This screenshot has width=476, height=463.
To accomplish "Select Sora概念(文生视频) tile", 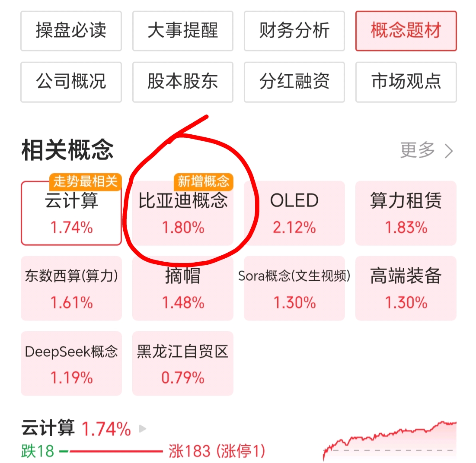I will pos(294,289).
